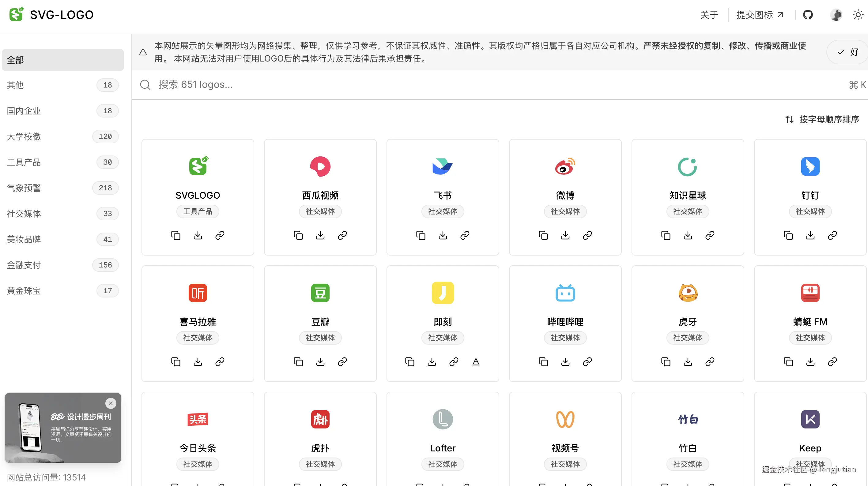
Task: Click the GitHub repository icon in header
Action: click(808, 15)
